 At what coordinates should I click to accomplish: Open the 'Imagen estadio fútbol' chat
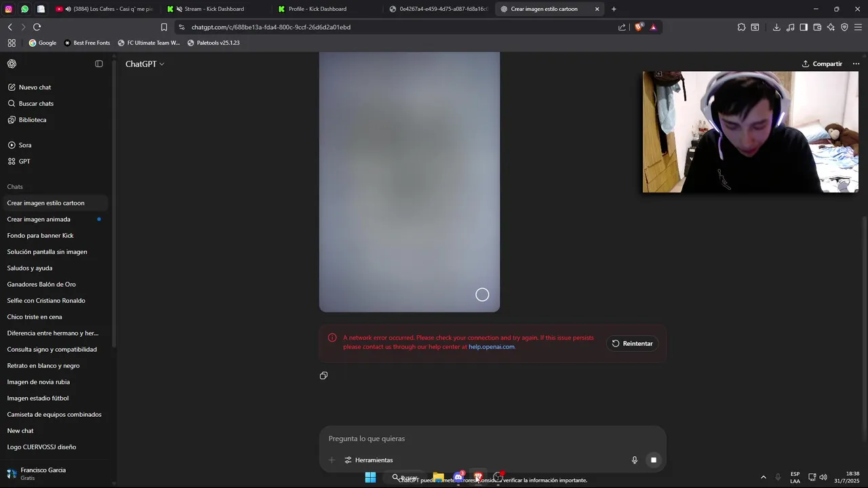(54, 399)
